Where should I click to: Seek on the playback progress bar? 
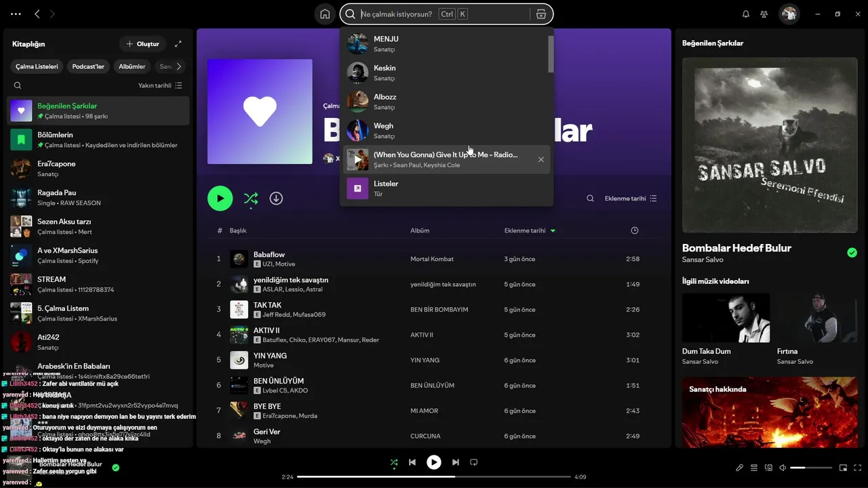coord(434,476)
